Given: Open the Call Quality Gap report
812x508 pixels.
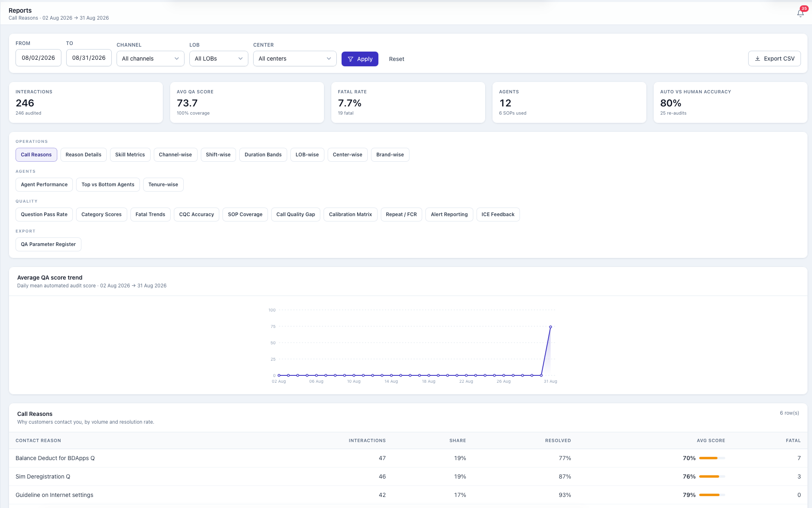Looking at the screenshot, I should click(296, 214).
